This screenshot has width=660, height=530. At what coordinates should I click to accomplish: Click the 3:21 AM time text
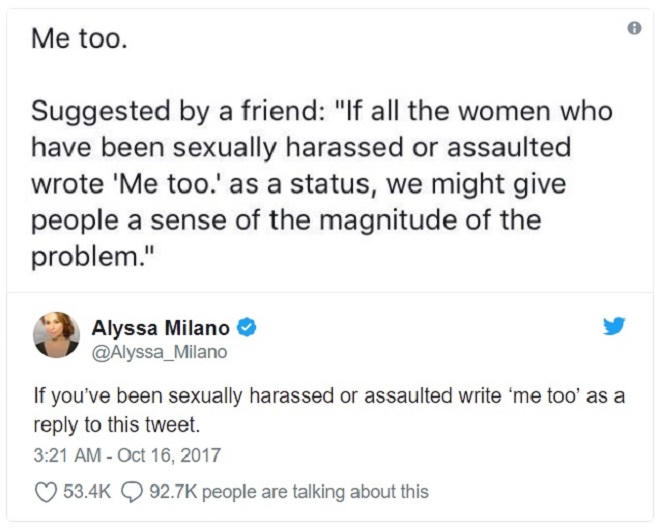coord(66,455)
